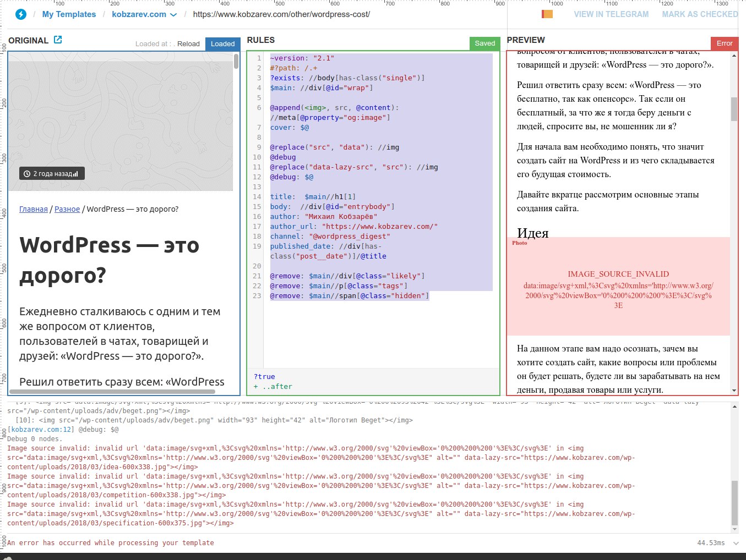Place cursor on the ?exists rule line
This screenshot has height=560, width=746.
[x=347, y=78]
